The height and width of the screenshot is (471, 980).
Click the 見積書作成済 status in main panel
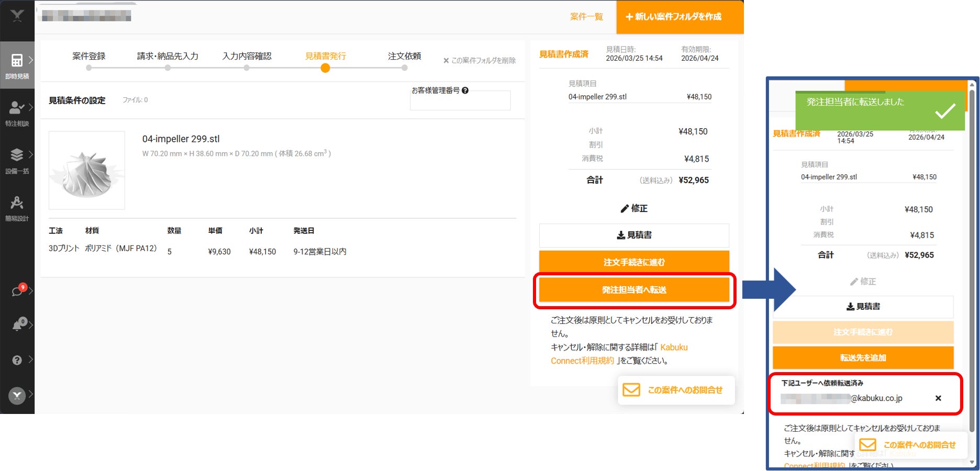[564, 54]
